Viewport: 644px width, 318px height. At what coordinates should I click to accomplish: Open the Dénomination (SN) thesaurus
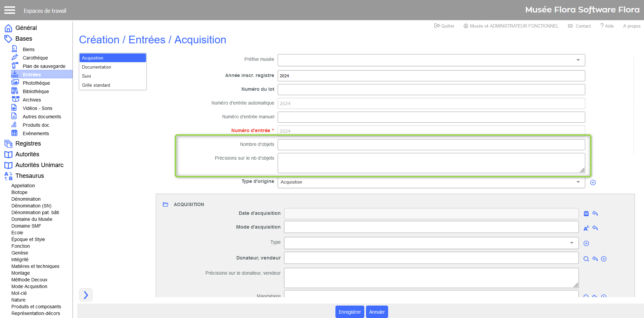31,206
